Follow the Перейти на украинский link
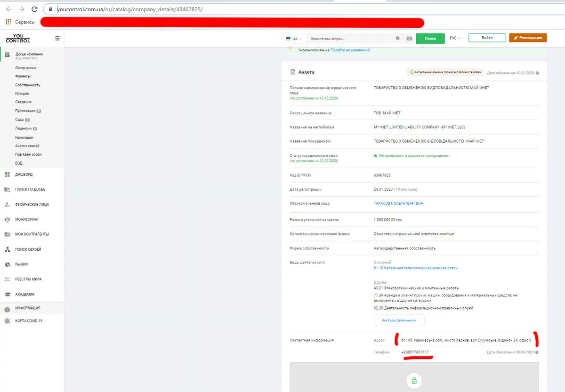Image resolution: width=565 pixels, height=392 pixels. point(350,50)
